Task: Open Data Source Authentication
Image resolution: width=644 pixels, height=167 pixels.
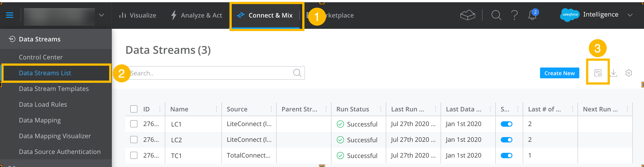Action: point(60,152)
